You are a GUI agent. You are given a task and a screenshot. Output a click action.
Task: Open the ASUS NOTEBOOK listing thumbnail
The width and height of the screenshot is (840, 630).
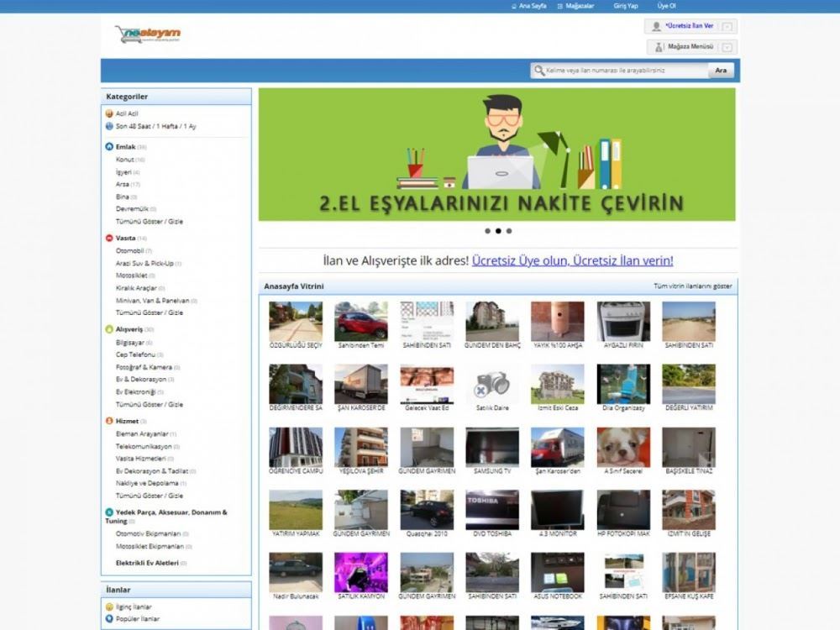click(x=558, y=573)
